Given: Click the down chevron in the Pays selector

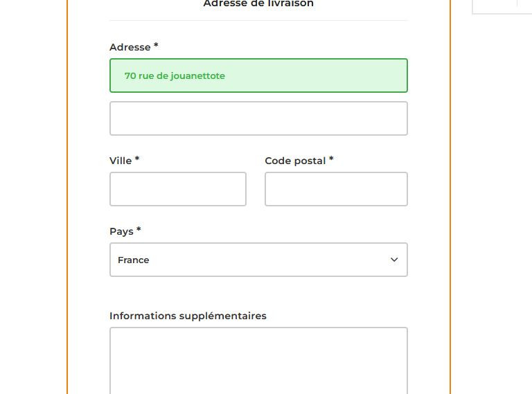Looking at the screenshot, I should (x=394, y=260).
